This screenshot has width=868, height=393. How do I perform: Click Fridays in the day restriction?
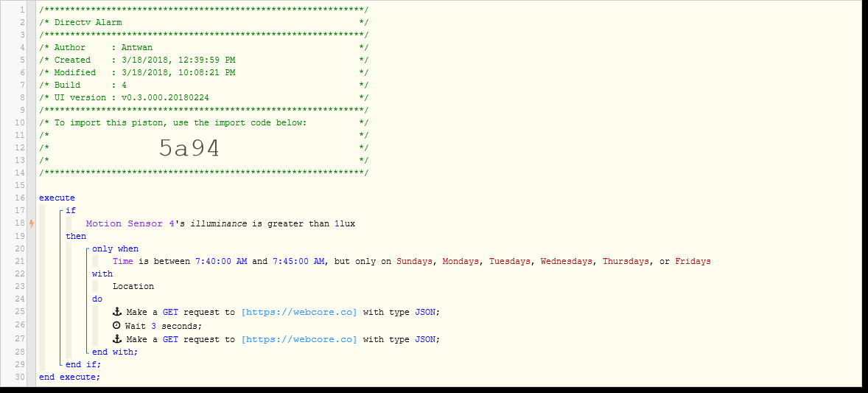tap(693, 261)
